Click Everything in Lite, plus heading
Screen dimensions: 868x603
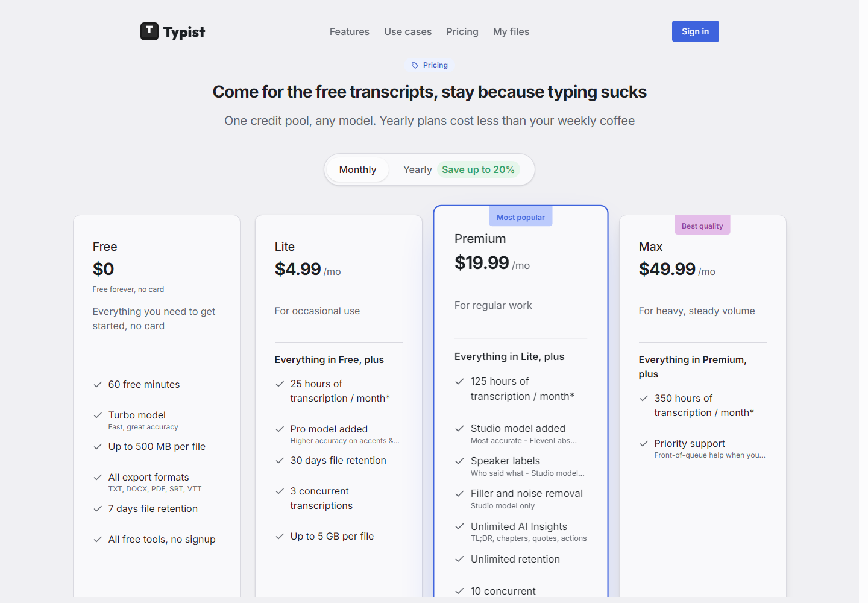tap(509, 356)
